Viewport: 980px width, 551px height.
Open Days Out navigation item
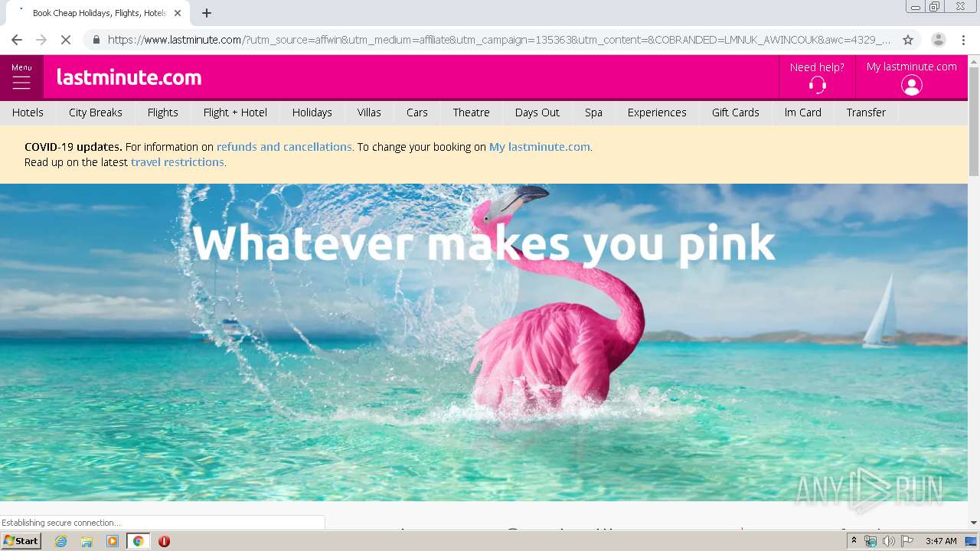tap(537, 112)
